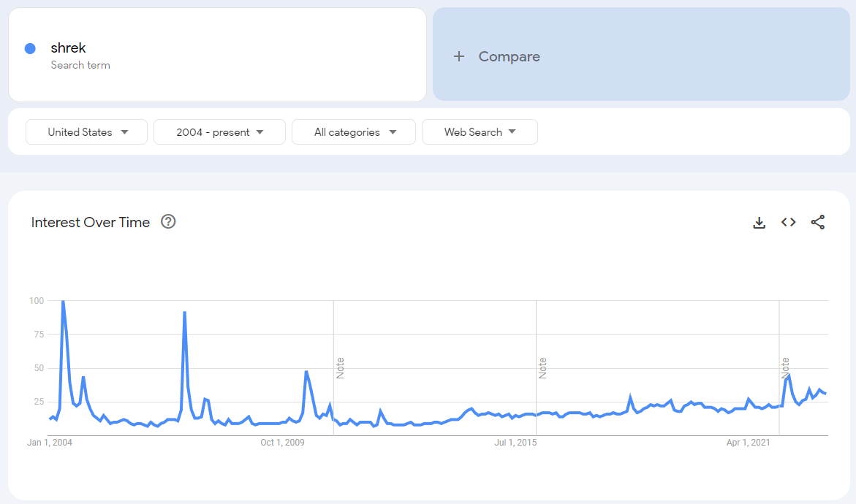Click the Note marker near 2011

click(340, 368)
